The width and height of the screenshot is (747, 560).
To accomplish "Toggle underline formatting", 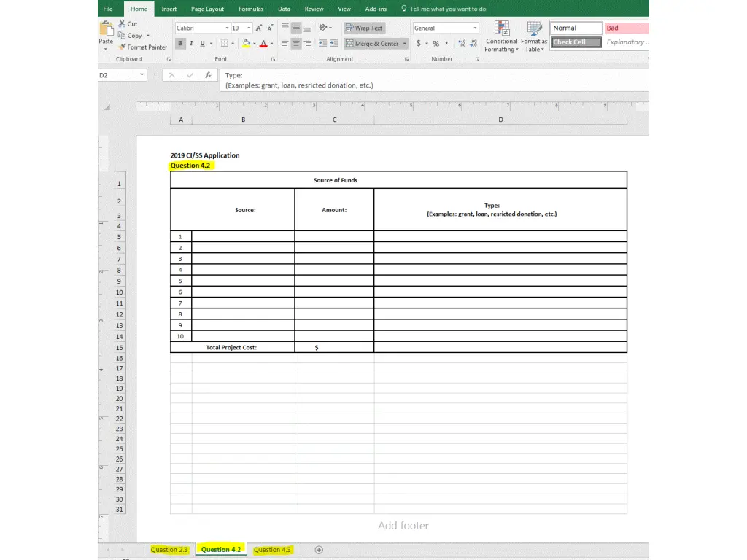I will tap(203, 43).
